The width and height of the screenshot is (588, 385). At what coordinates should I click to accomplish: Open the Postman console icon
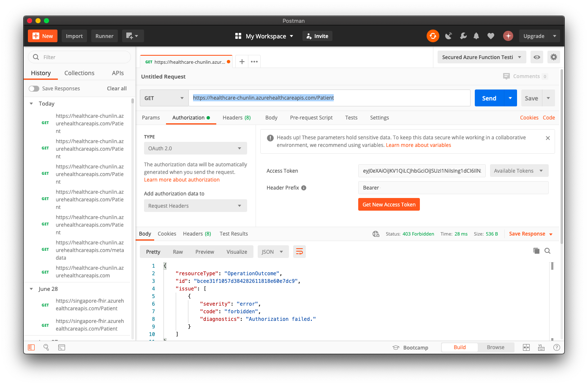(62, 347)
